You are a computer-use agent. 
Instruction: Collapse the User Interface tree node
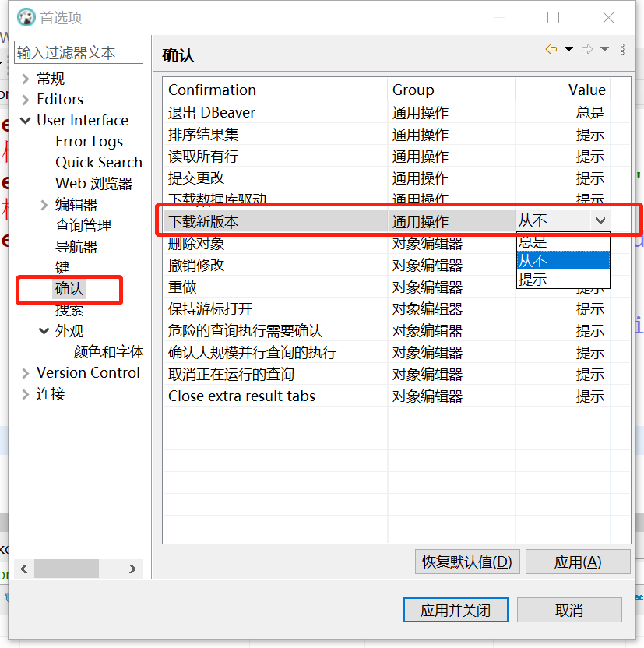coord(26,120)
